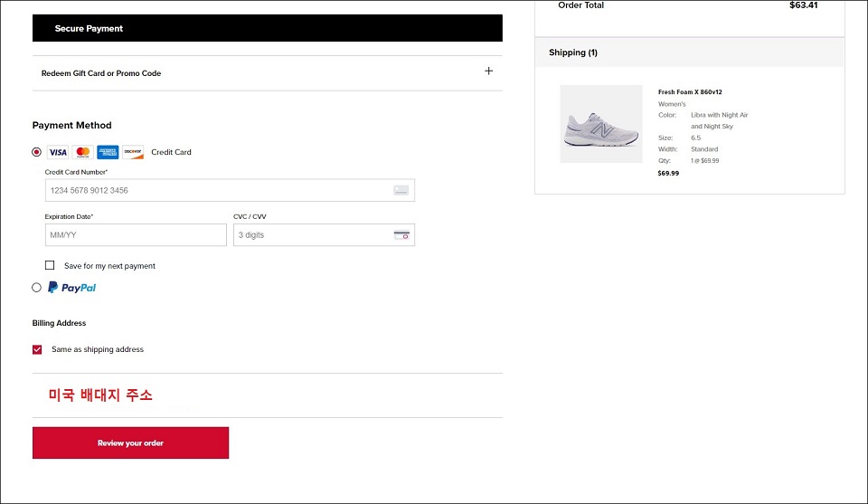Click the American Express logo
The height and width of the screenshot is (504, 868).
tap(108, 152)
